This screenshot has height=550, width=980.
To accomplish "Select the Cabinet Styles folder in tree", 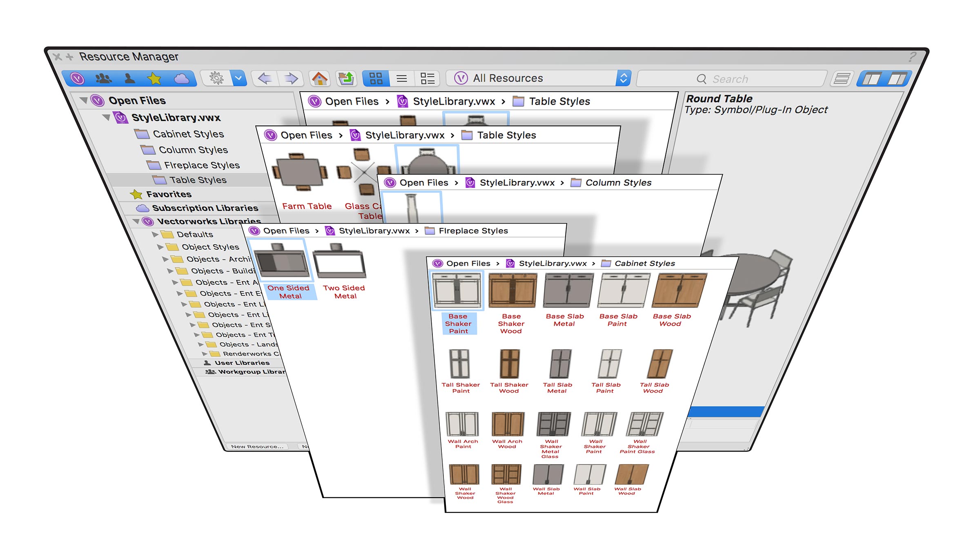I will 180,134.
